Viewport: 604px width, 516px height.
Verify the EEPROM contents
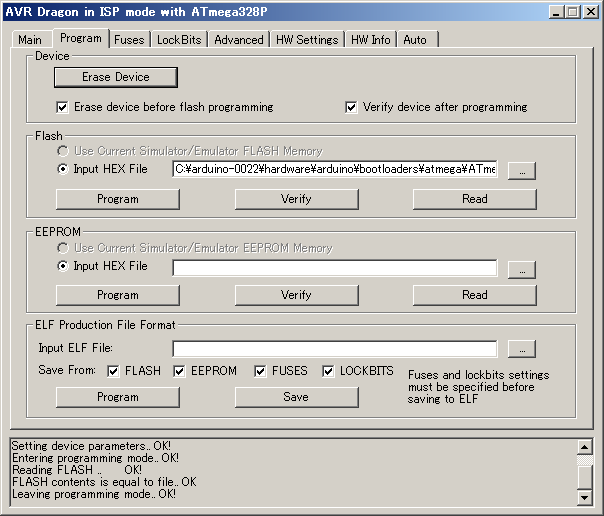tap(297, 295)
